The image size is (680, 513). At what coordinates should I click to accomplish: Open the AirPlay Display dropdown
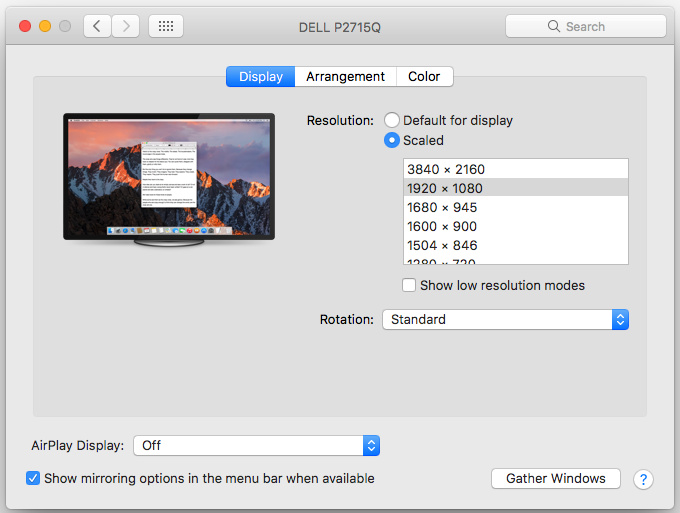[256, 445]
